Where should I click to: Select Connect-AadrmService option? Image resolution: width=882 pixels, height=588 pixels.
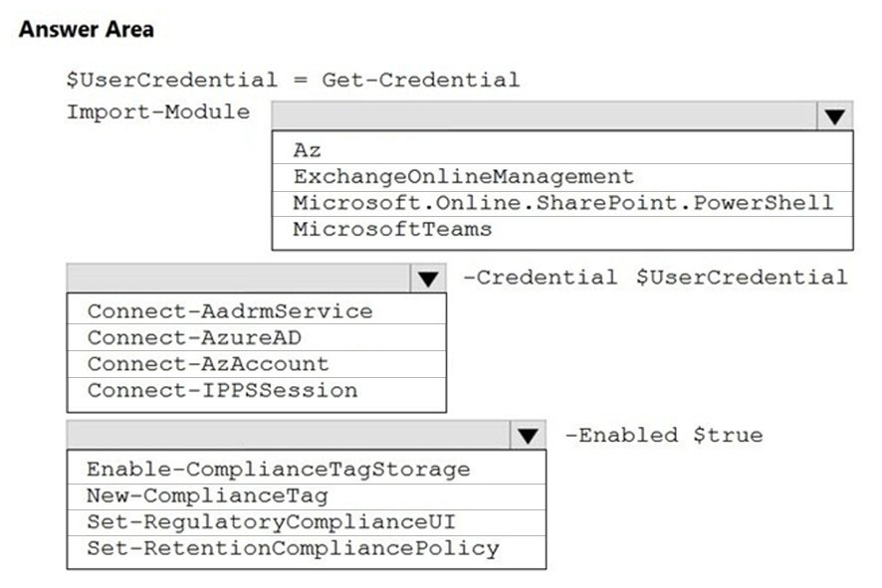257,311
